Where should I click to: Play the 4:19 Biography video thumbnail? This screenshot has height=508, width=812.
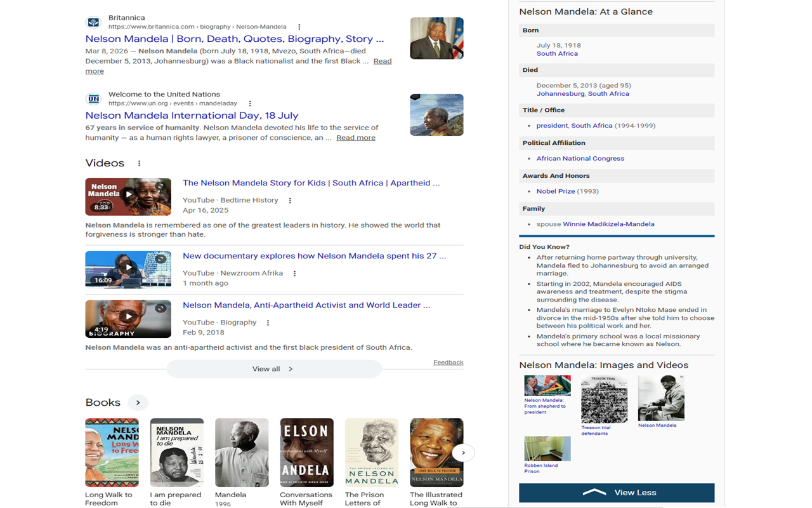point(128,319)
